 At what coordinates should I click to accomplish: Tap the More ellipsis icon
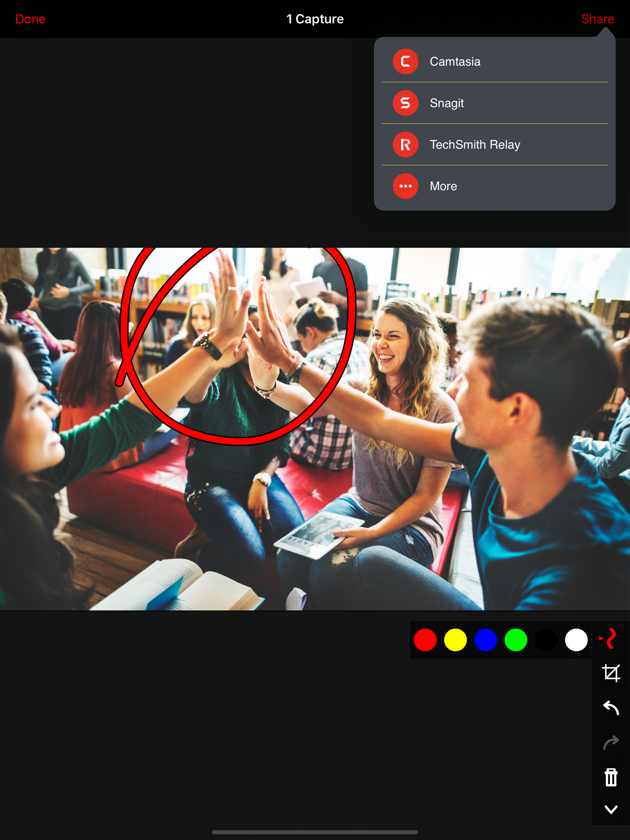405,186
